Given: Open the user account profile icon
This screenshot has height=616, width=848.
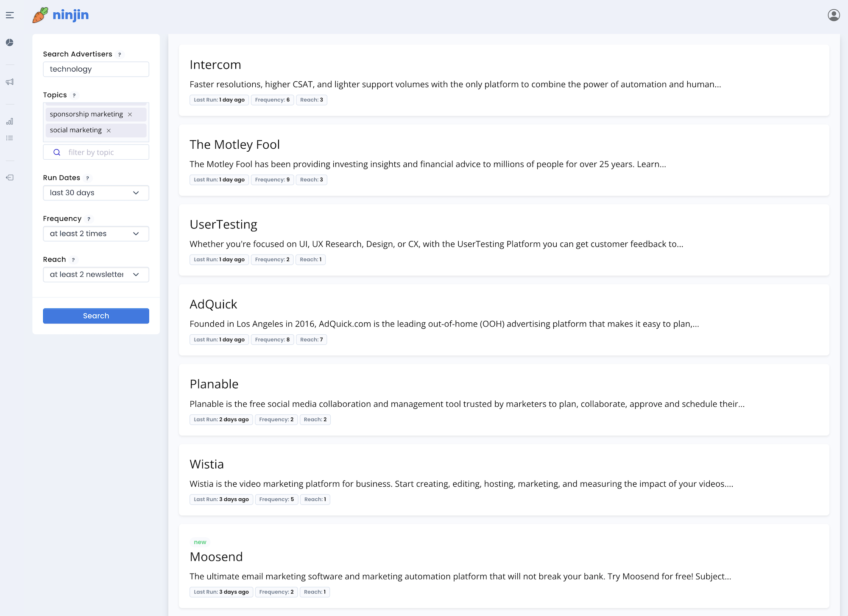Looking at the screenshot, I should click(834, 15).
